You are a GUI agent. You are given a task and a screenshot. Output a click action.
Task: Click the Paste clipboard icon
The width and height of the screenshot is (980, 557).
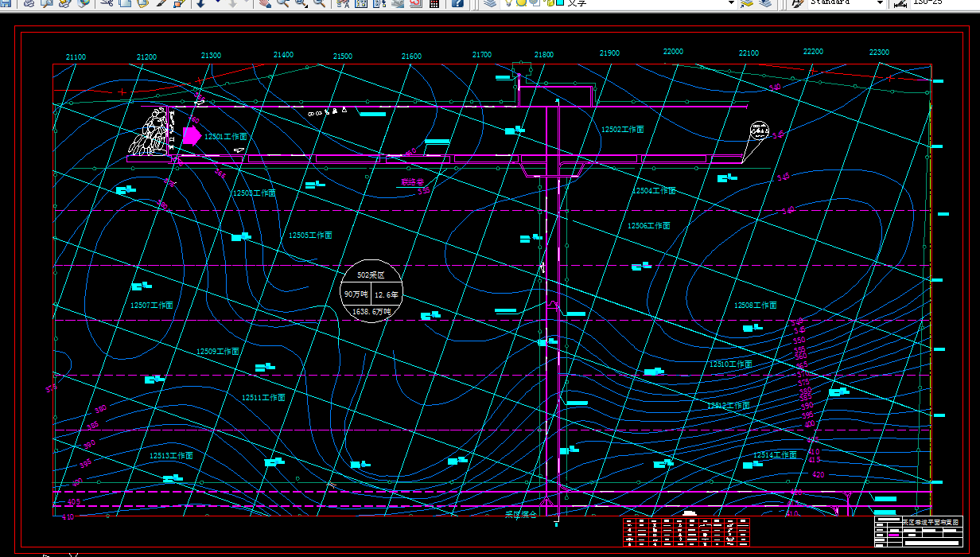pyautogui.click(x=143, y=2)
